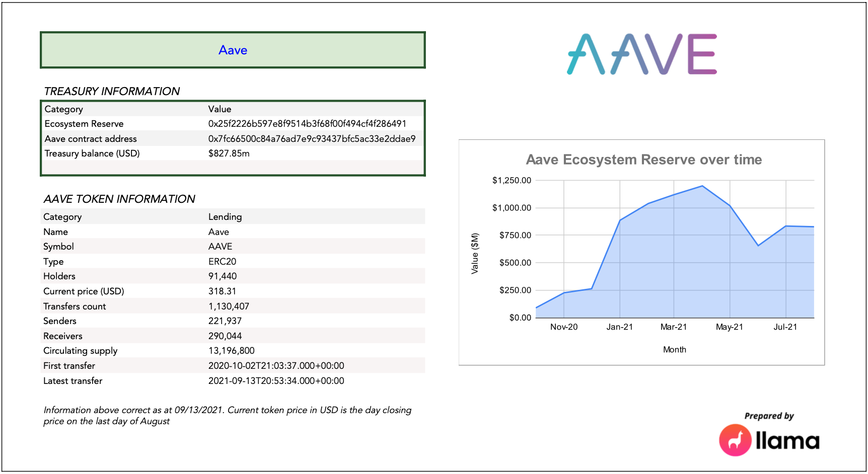
Task: Select the 'Symbol' row label
Action: (58, 247)
